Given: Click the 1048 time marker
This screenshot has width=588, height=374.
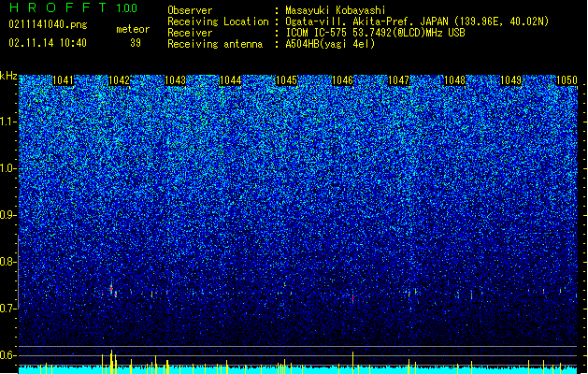Looking at the screenshot, I should pos(454,80).
